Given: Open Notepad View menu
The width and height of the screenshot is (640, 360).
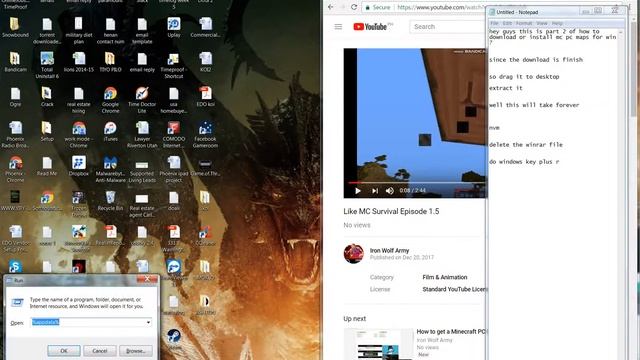Looking at the screenshot, I should (542, 23).
